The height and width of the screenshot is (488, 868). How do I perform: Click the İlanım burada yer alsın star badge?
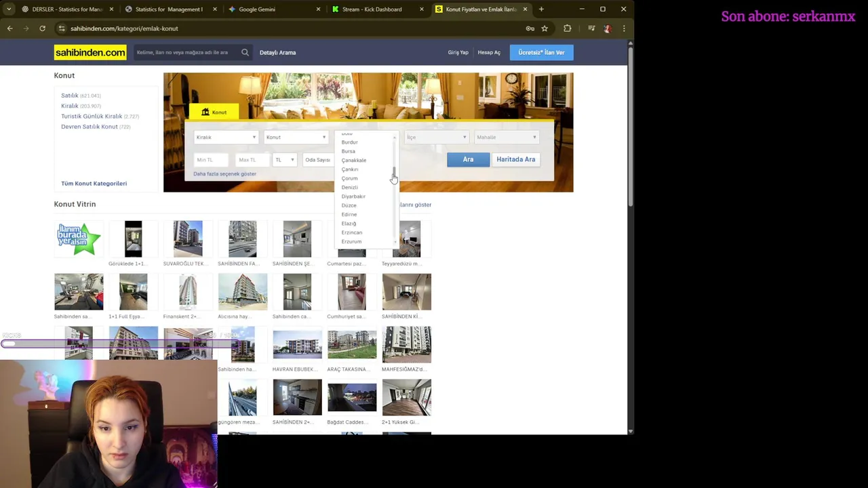(x=79, y=239)
